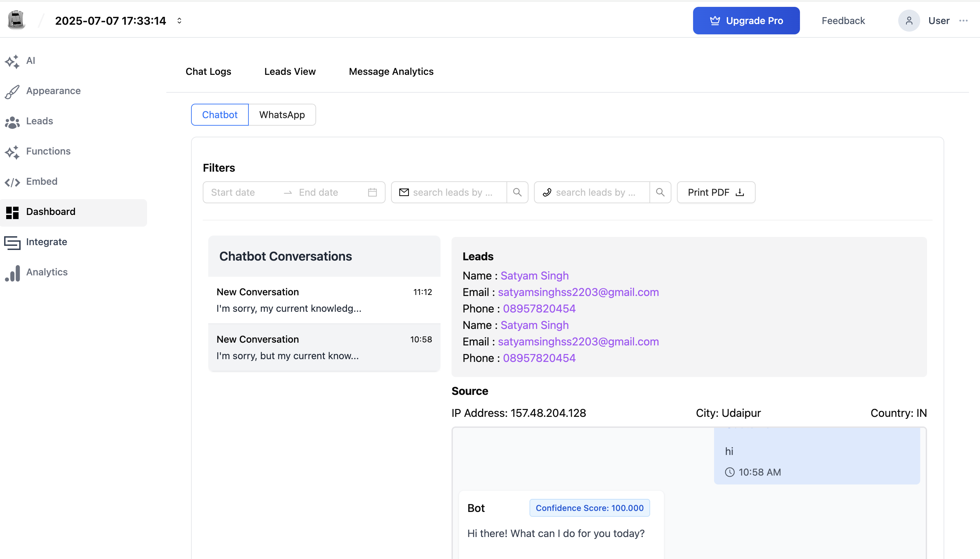Click the crown icon on Upgrade Pro

coord(714,21)
